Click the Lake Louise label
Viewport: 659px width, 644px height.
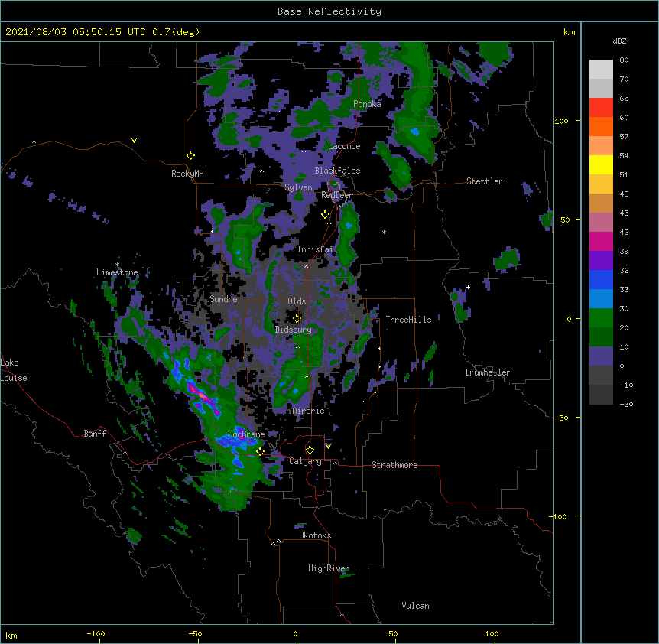tap(14, 370)
